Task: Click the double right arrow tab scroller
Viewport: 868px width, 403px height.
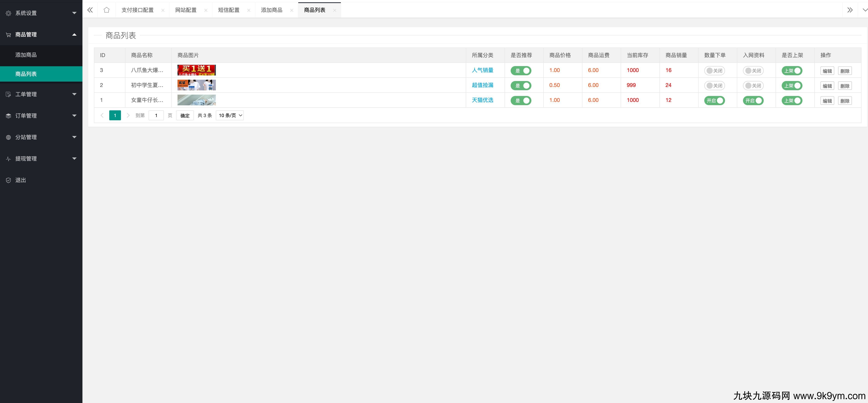Action: coord(850,10)
